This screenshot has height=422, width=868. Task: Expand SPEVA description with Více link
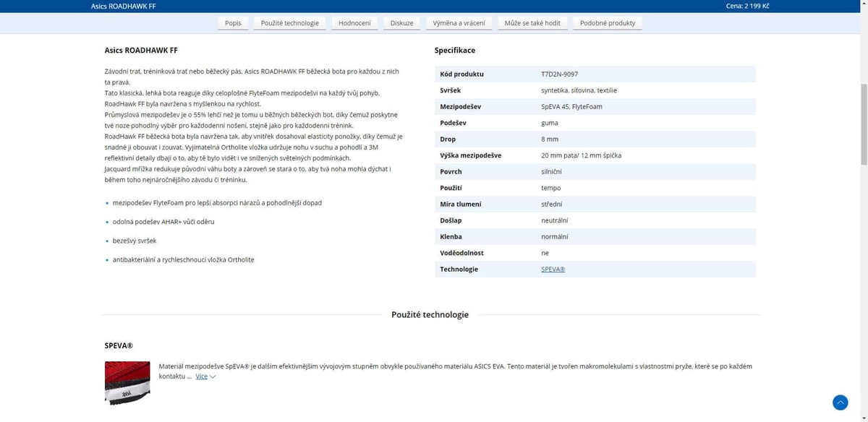pyautogui.click(x=205, y=376)
